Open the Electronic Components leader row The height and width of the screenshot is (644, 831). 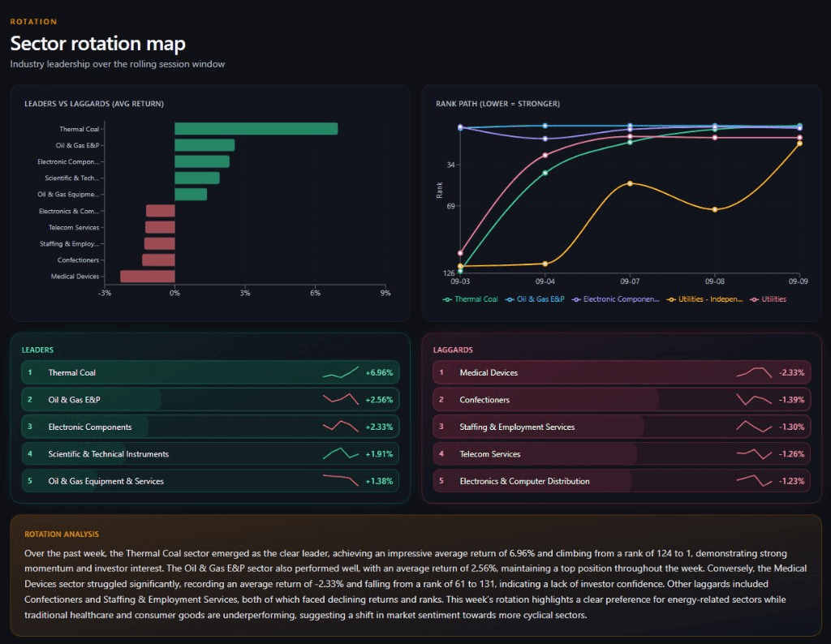point(210,427)
